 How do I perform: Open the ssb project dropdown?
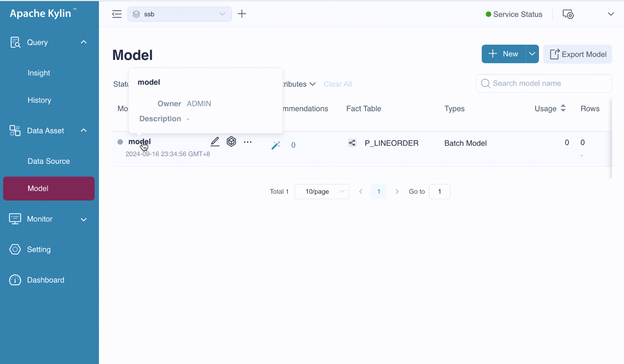coord(179,14)
